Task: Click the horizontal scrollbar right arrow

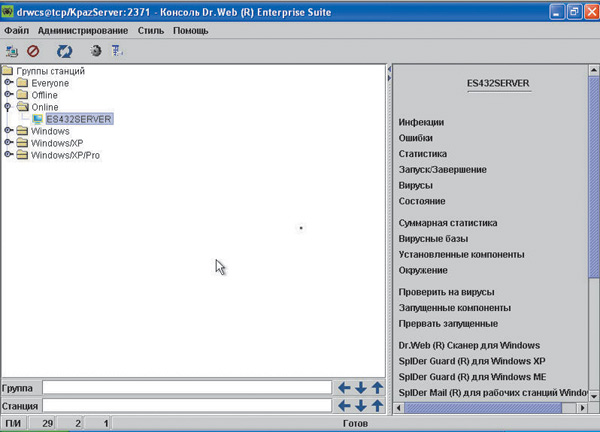Action: point(582,408)
